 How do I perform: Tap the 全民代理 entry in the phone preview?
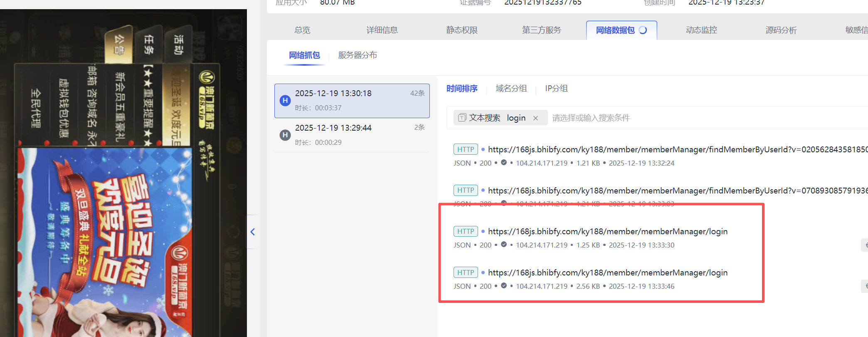tap(36, 107)
